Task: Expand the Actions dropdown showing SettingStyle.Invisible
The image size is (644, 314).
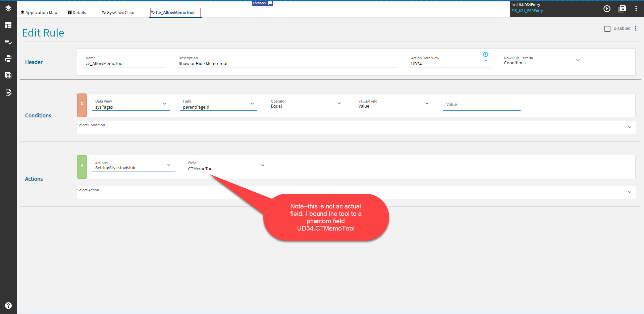Action: (168, 165)
